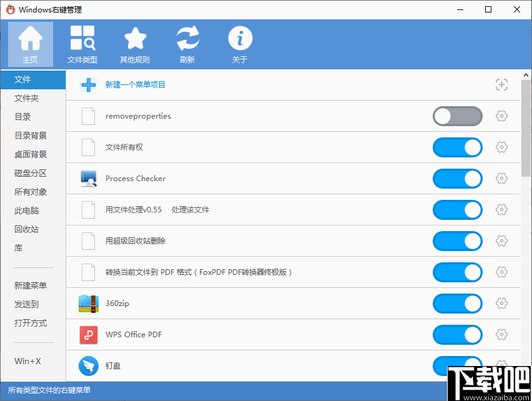Disable the 文件所有权 toggle
The image size is (532, 401).
point(458,147)
